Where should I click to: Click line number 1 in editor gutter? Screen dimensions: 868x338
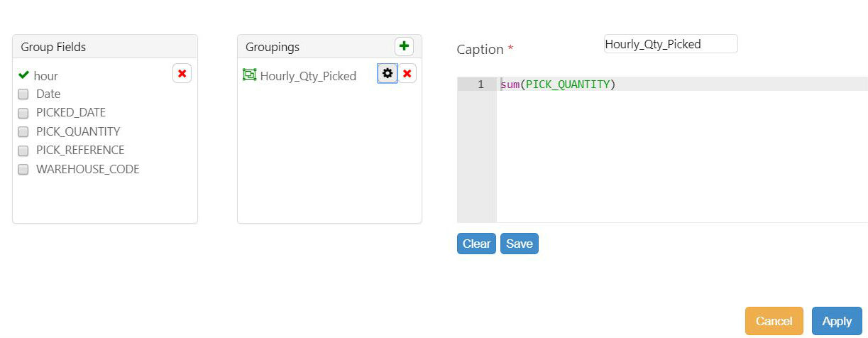pos(480,84)
